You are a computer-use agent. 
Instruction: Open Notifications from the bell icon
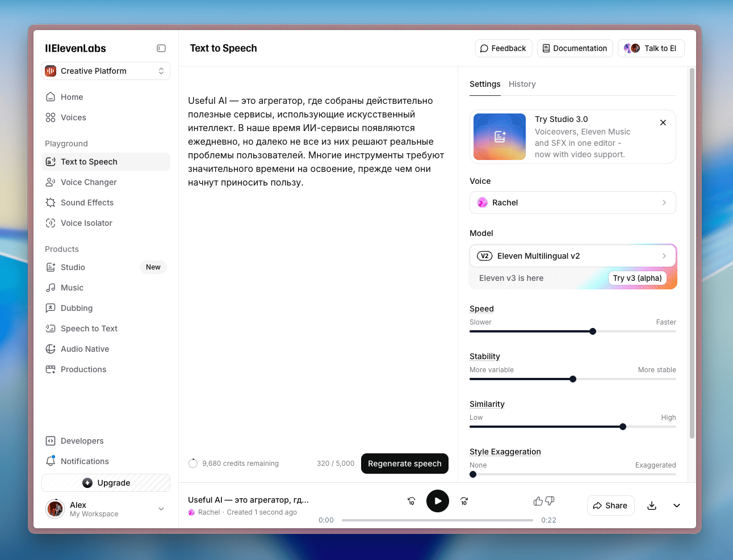pos(51,461)
